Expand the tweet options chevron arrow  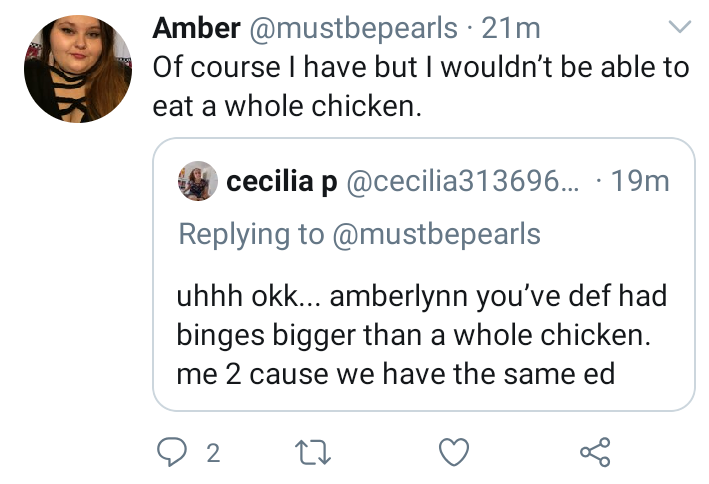[x=680, y=27]
